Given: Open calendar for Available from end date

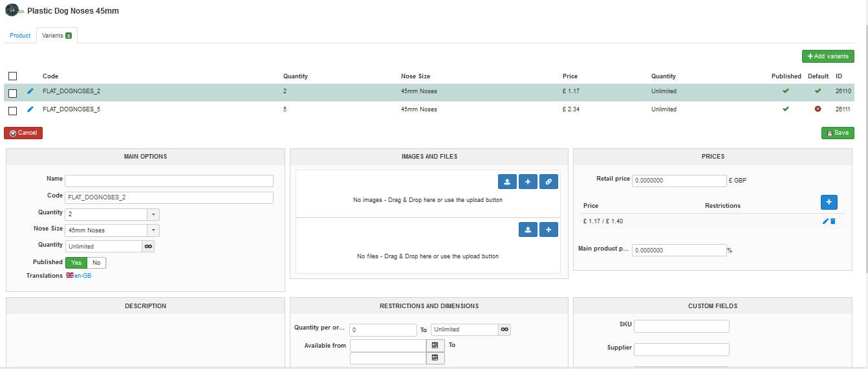Looking at the screenshot, I should click(x=435, y=358).
